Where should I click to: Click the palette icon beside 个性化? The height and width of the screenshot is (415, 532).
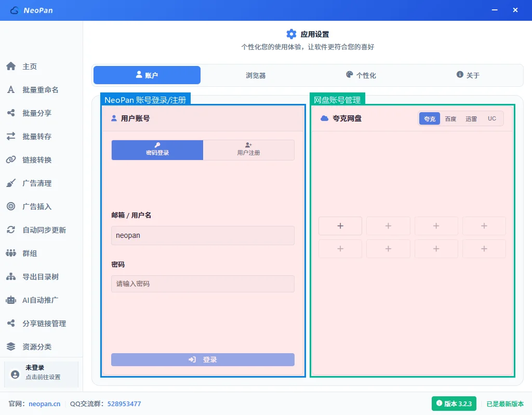click(x=350, y=75)
